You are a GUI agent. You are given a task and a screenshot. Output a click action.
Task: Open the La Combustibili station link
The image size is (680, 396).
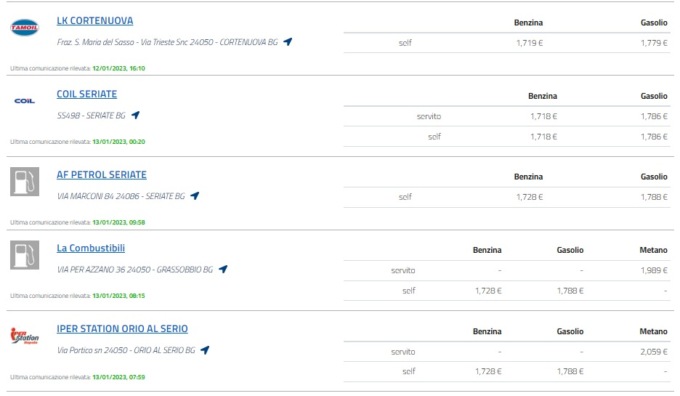click(x=91, y=248)
